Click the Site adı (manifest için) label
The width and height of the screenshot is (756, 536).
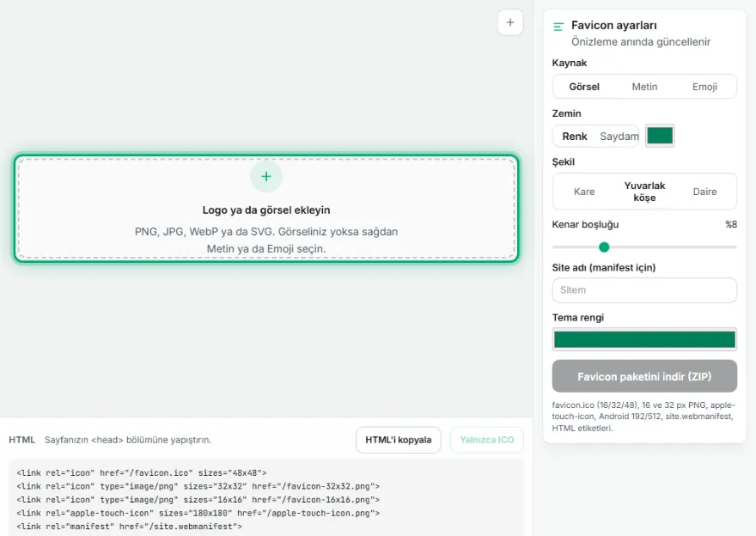604,267
